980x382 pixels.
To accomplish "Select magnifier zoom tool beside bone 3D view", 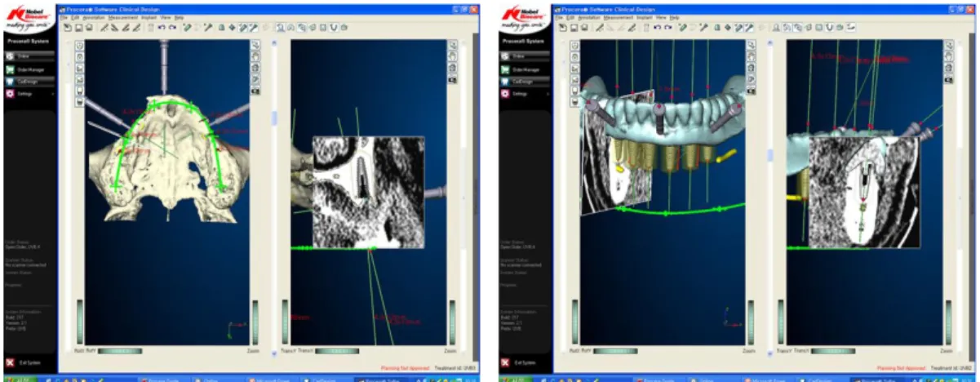I will (x=255, y=45).
